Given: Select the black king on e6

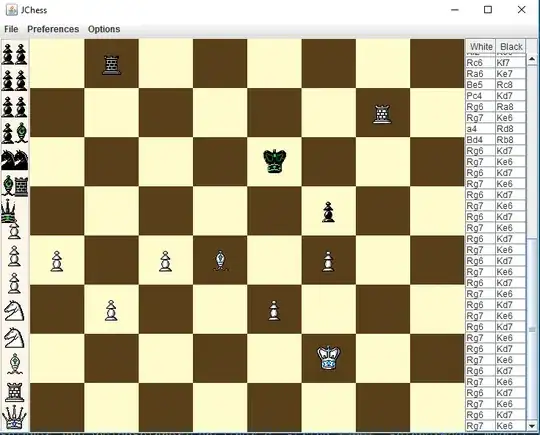Looking at the screenshot, I should (x=274, y=161).
